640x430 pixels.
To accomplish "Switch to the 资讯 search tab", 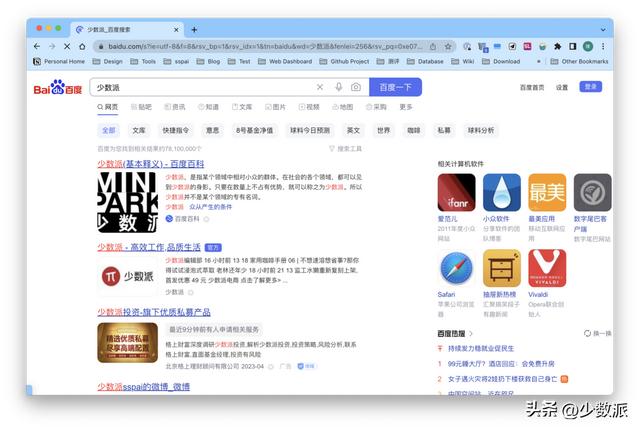I will point(175,107).
